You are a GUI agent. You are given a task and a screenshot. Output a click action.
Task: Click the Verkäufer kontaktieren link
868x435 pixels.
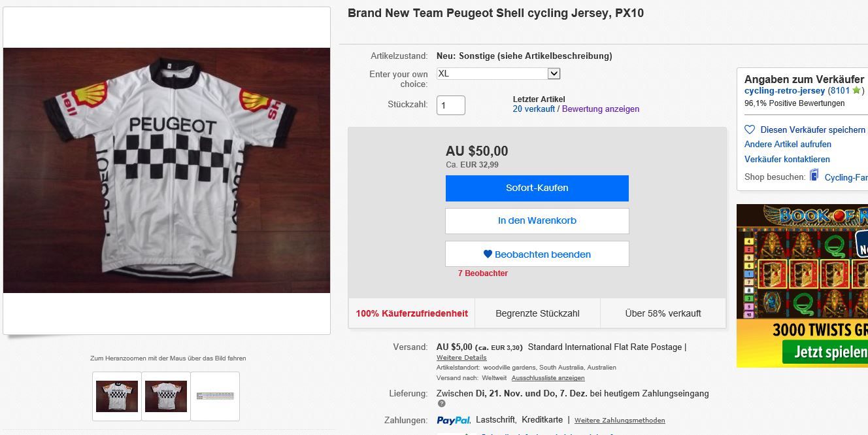(787, 159)
